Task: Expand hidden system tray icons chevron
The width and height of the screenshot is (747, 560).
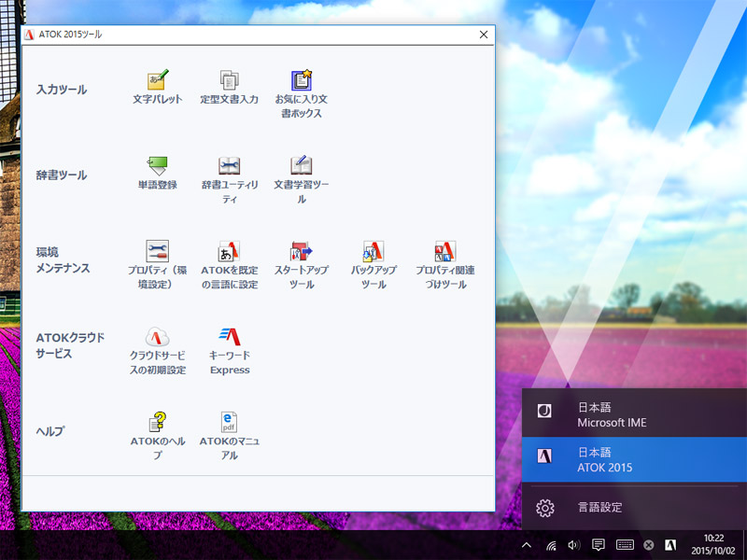Action: coord(527,545)
